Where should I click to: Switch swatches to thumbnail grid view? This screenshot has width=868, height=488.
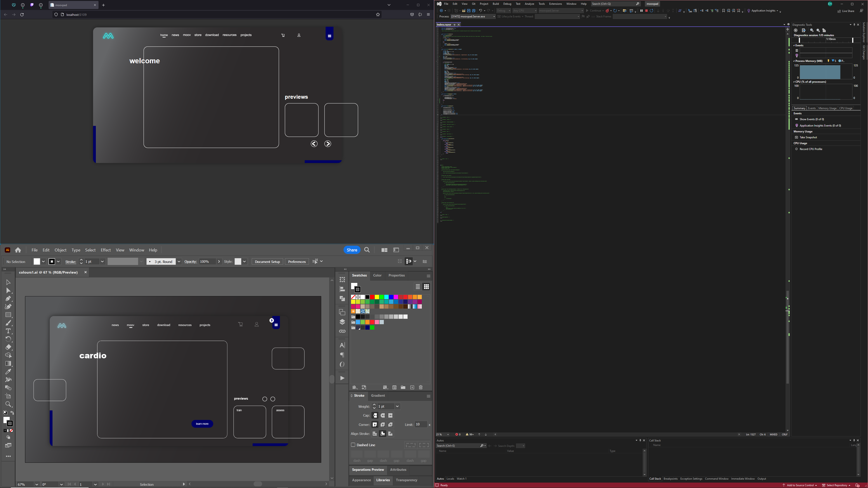[x=426, y=287]
